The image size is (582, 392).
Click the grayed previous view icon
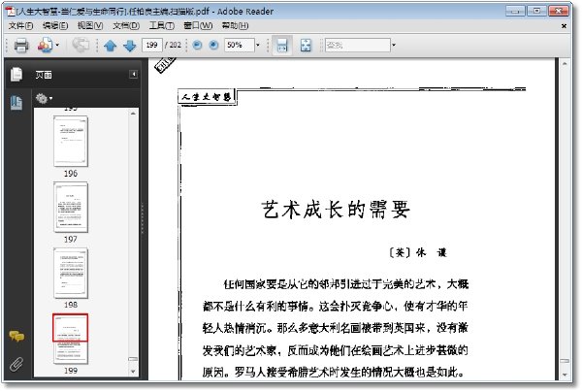(81, 45)
